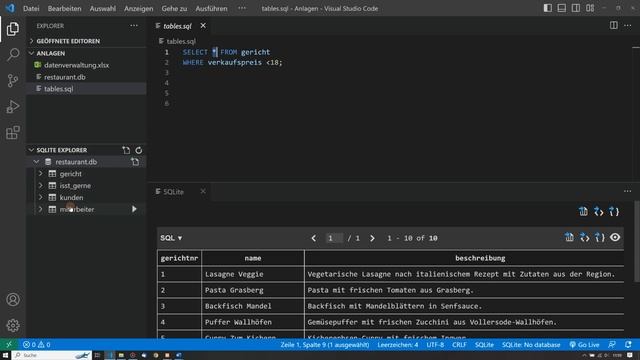Toggle the bottom panel visibility
The width and height of the screenshot is (640, 360).
[x=562, y=8]
